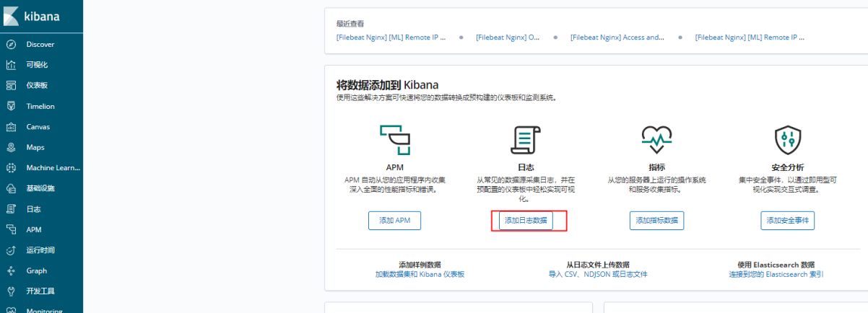The height and width of the screenshot is (313, 868).
Task: Click the Kibana logo icon
Action: pos(11,16)
